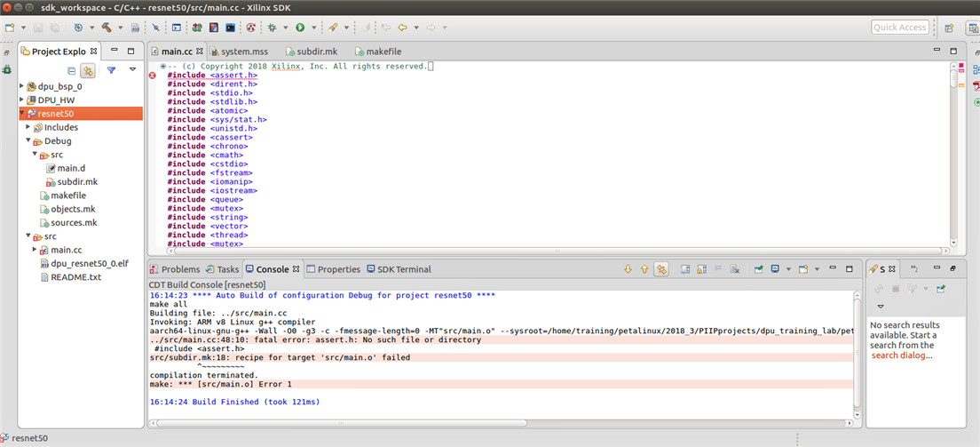Open the Display Selected Console dropdown arrow
Image resolution: width=980 pixels, height=447 pixels.
coord(788,269)
